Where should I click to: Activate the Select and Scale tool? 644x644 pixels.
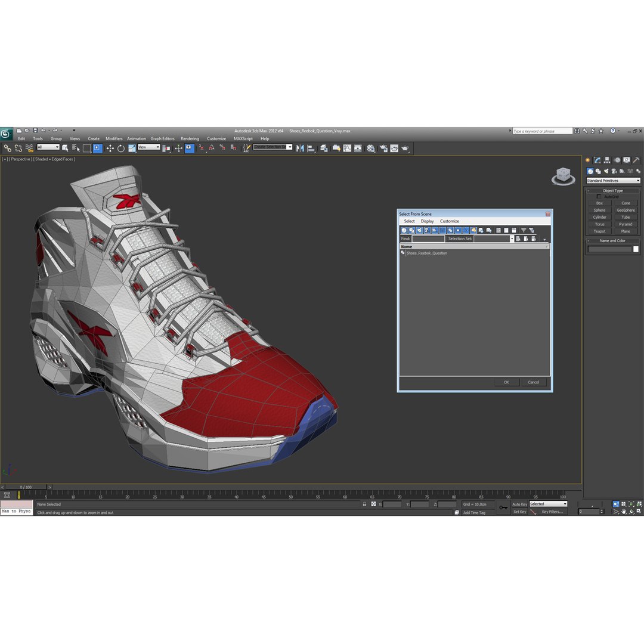132,148
